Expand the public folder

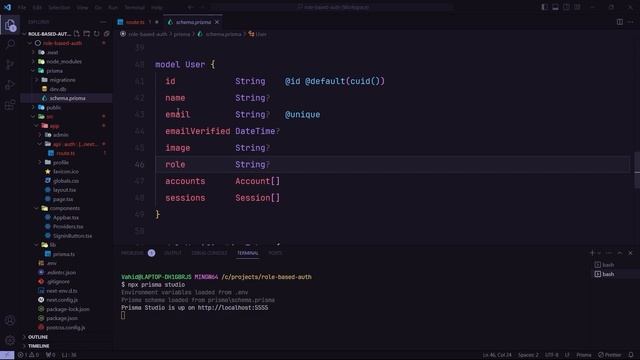53,108
